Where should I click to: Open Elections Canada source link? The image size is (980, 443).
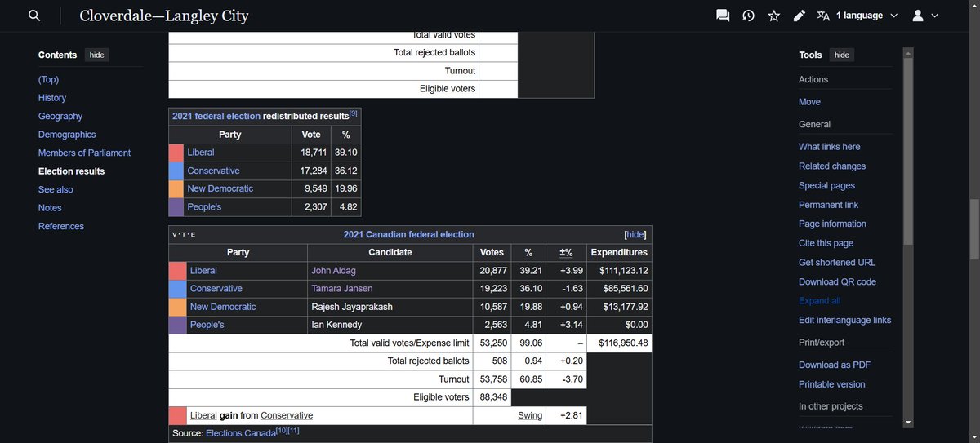click(x=241, y=433)
